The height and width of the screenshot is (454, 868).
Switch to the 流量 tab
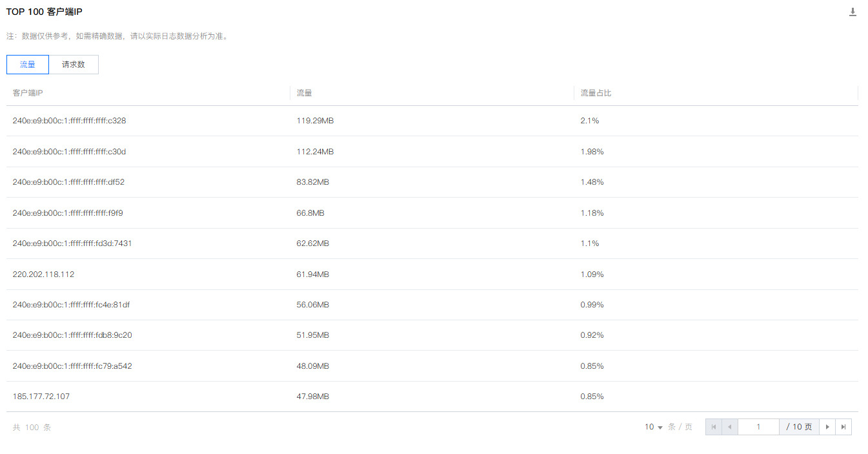[x=28, y=65]
